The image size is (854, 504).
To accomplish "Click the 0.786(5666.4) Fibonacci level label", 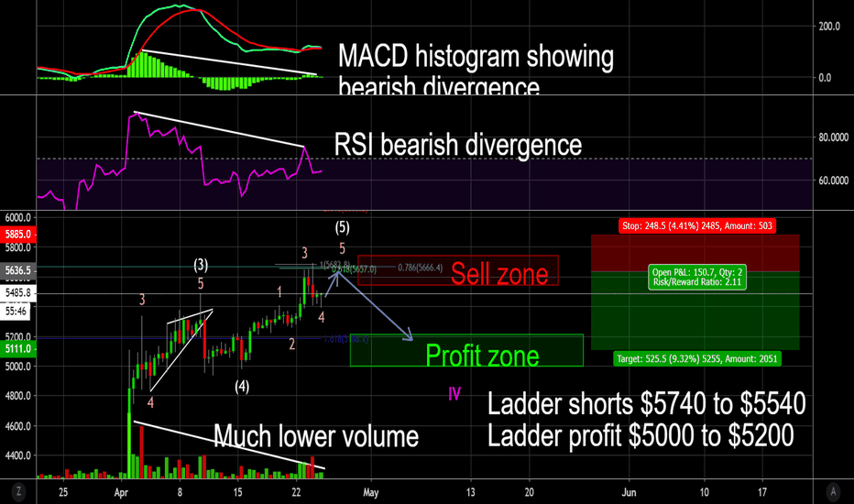I will point(420,268).
